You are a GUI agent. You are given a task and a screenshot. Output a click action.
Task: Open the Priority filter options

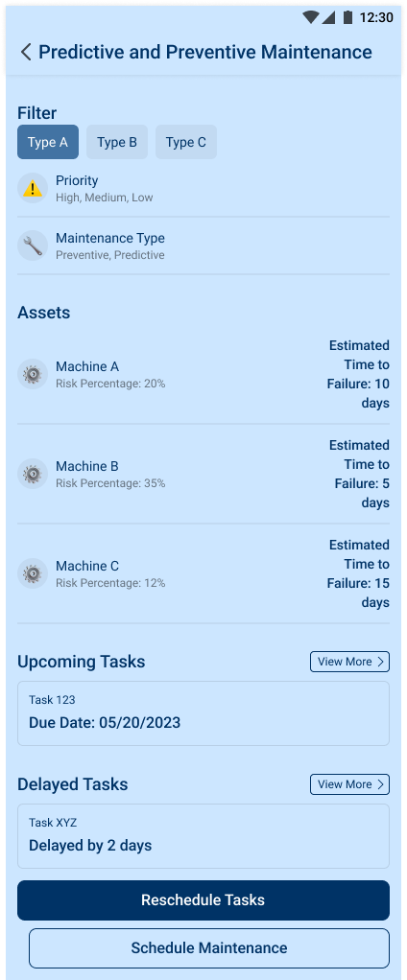coord(203,188)
